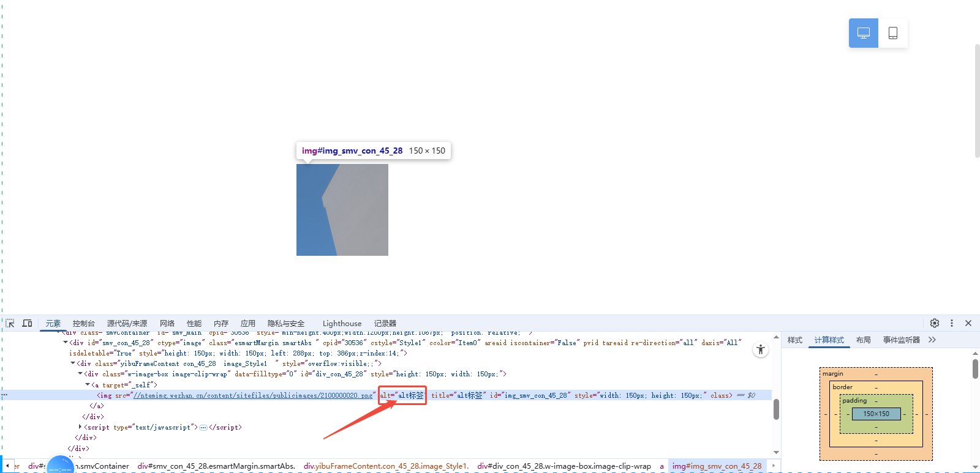
Task: Switch to the 样式 (Styles) side tab
Action: click(795, 340)
